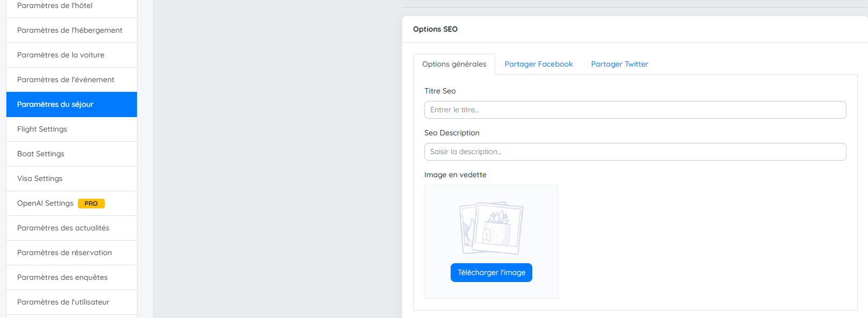This screenshot has height=318, width=868.
Task: Open Paramètres de l'hôtel in sidebar
Action: (55, 6)
